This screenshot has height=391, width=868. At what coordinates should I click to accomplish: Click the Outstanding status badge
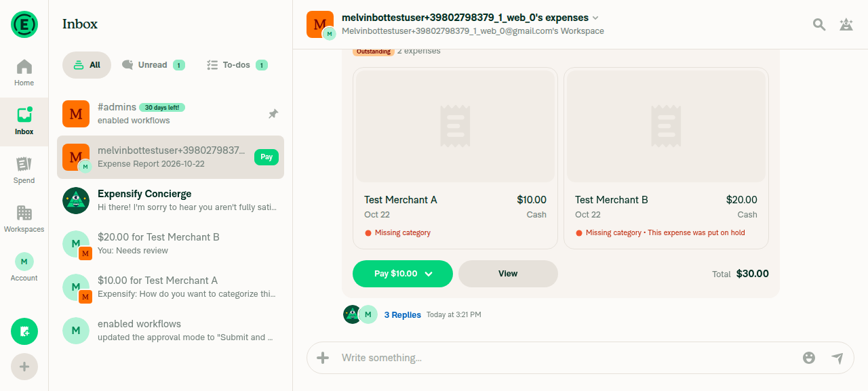pyautogui.click(x=374, y=52)
